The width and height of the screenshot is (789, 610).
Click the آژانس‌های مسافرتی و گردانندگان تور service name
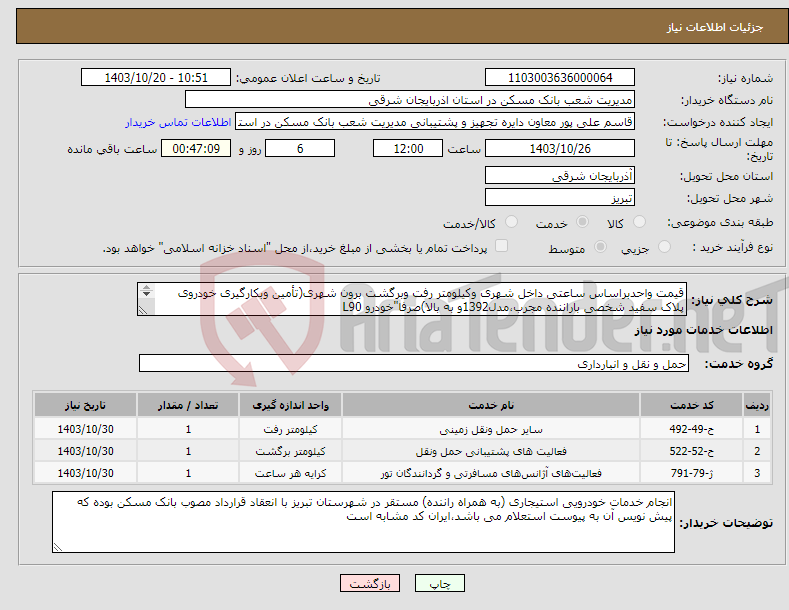(x=491, y=474)
